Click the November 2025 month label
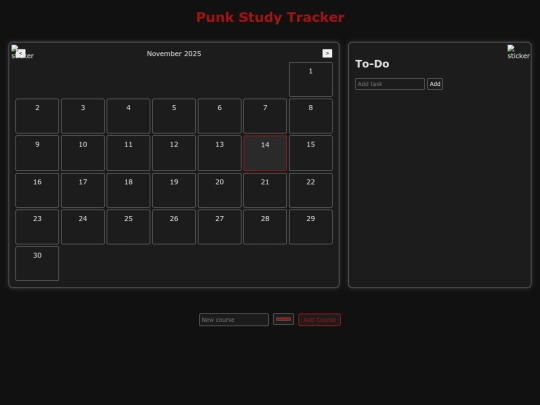 tap(174, 53)
